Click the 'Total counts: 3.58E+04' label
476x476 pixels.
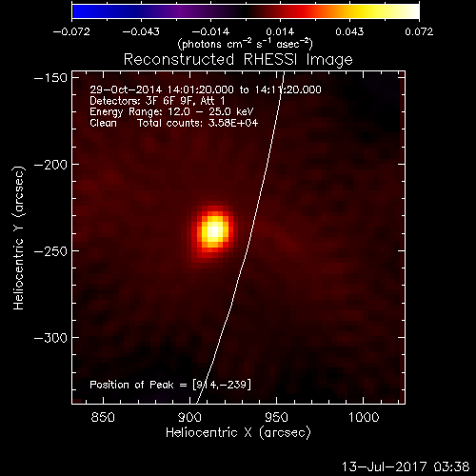click(198, 123)
